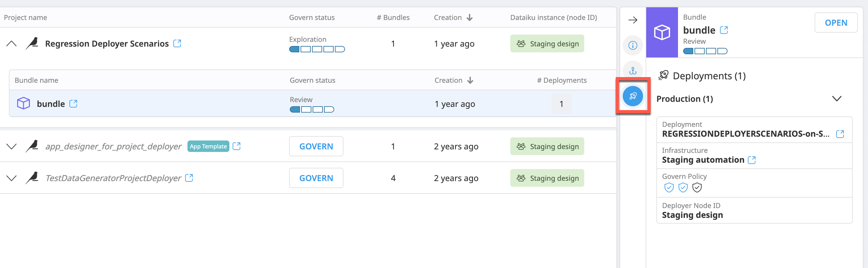Screen dimensions: 868x268
Task: Click Staging design badge for Regression Deployer Scenarios
Action: pos(547,44)
